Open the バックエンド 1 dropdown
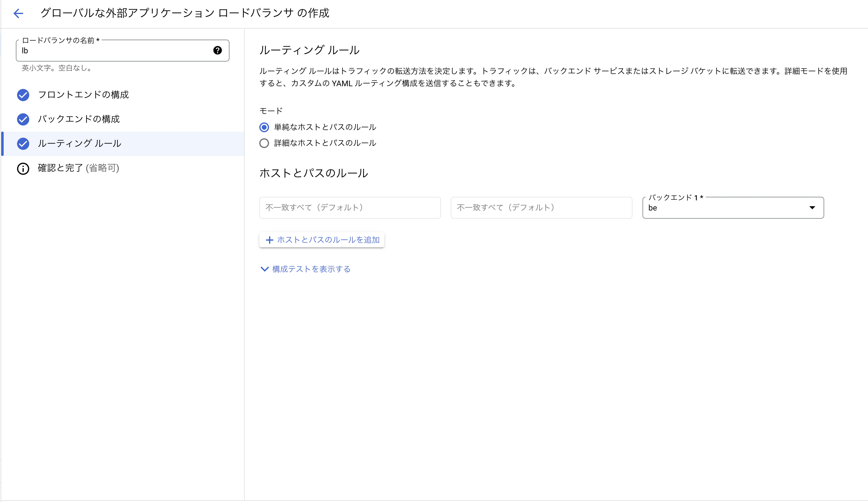This screenshot has height=502, width=868. (733, 207)
